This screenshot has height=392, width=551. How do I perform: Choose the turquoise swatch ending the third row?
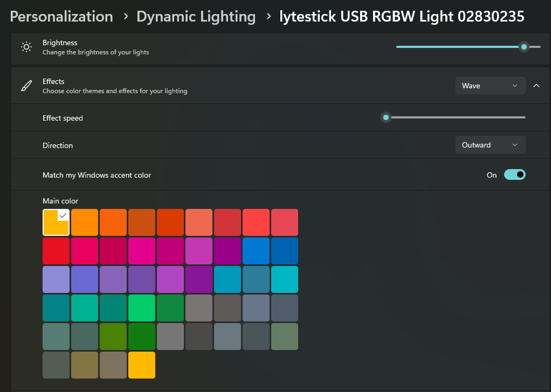pyautogui.click(x=285, y=279)
